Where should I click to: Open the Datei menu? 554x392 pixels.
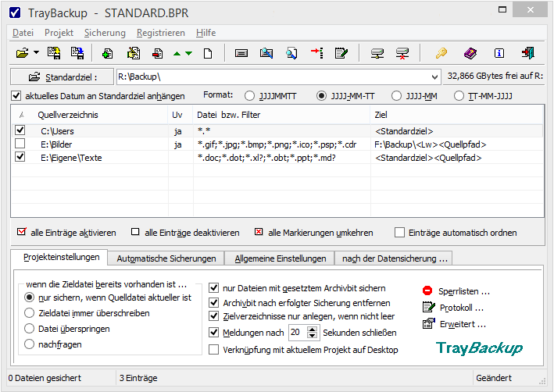click(x=23, y=33)
